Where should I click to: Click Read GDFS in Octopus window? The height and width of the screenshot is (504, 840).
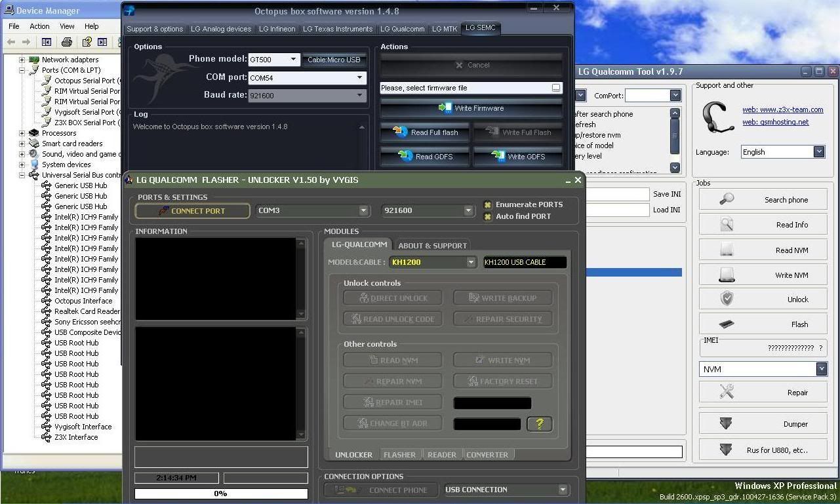point(426,157)
